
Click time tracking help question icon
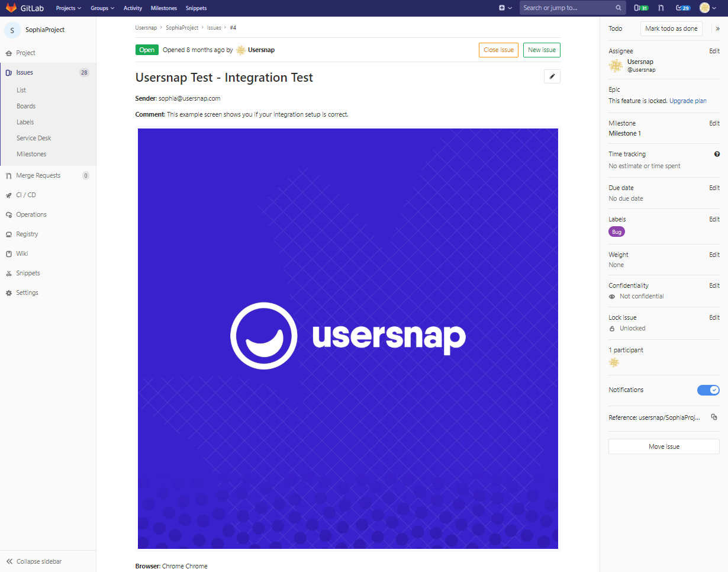click(x=717, y=154)
